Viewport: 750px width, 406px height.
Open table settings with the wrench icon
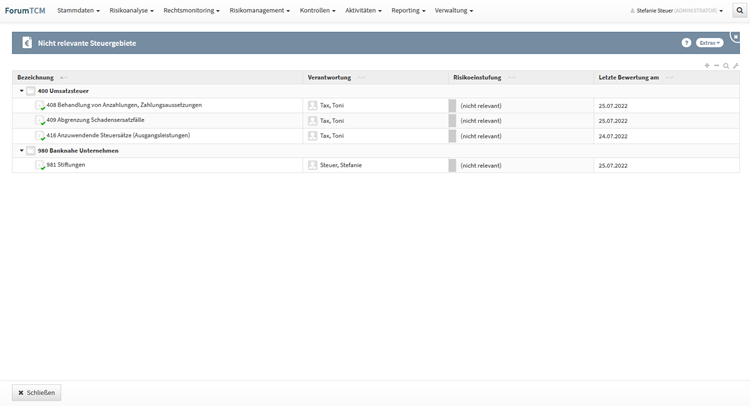pyautogui.click(x=736, y=66)
